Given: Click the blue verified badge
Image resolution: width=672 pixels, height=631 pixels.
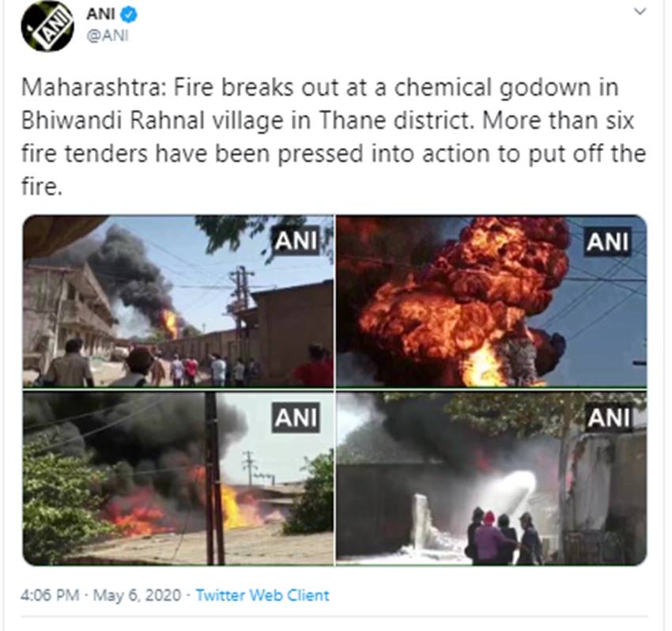Looking at the screenshot, I should pos(129,15).
